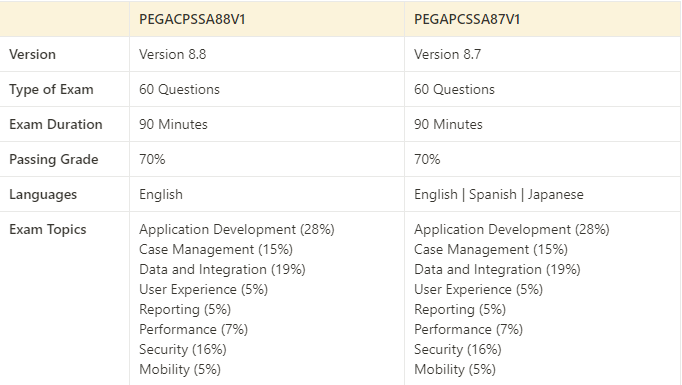Click Case Management (15%) in the second column
Screen dimensions: 682x385
[491, 249]
